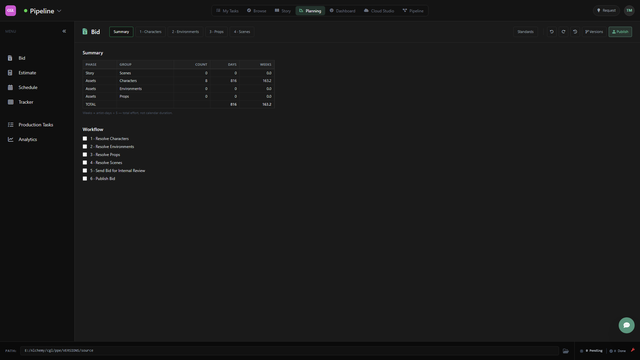Open the Versions button

point(594,31)
